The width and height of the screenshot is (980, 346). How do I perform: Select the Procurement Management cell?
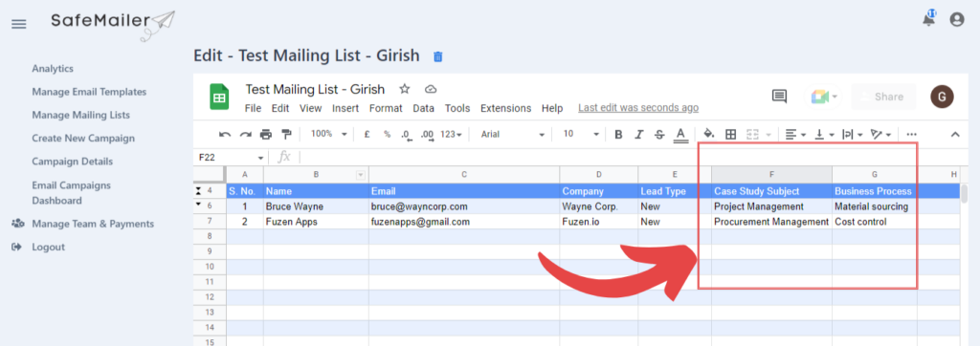point(771,222)
